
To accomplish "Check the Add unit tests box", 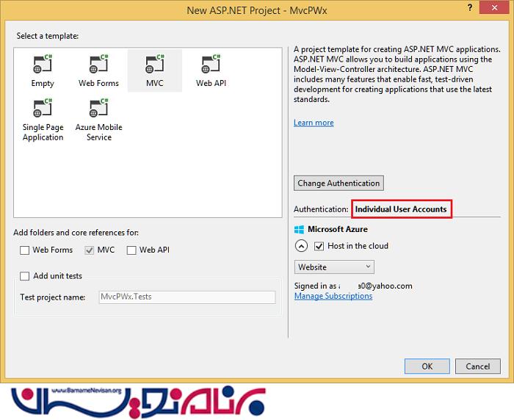I will tap(24, 276).
